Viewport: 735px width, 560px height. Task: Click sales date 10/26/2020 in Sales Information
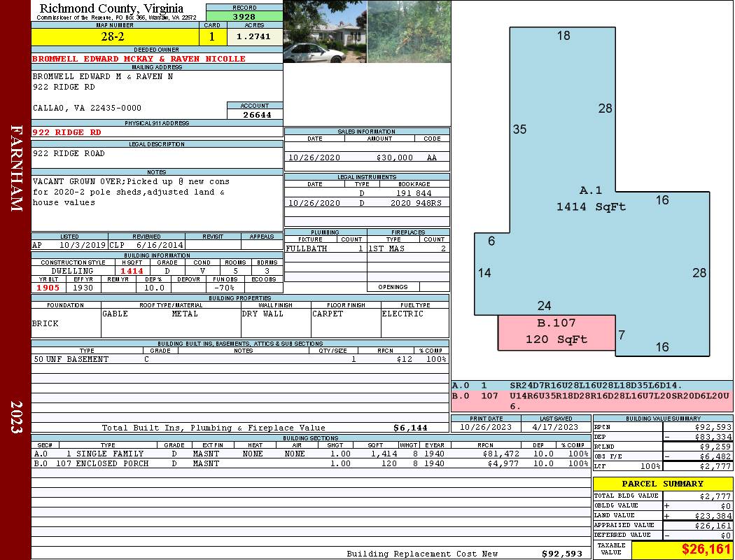(314, 158)
